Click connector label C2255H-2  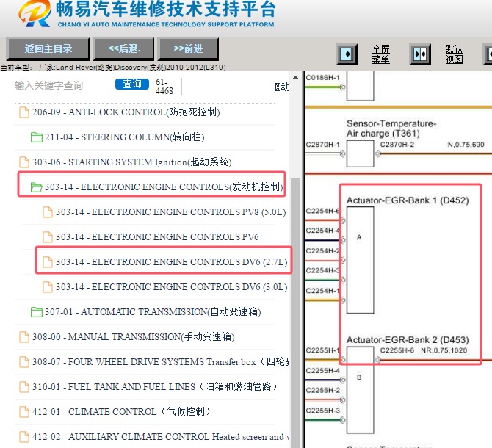click(x=323, y=390)
